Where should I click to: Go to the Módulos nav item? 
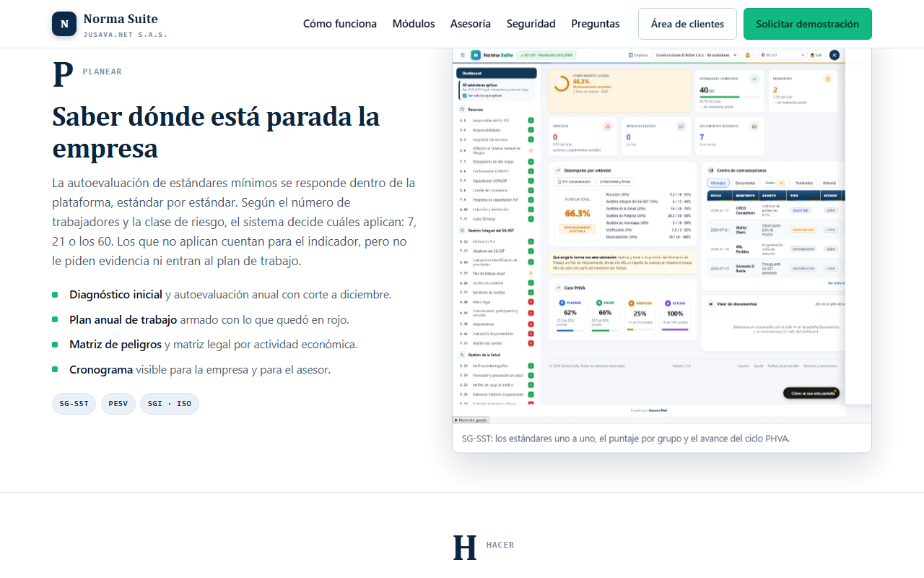click(x=414, y=24)
